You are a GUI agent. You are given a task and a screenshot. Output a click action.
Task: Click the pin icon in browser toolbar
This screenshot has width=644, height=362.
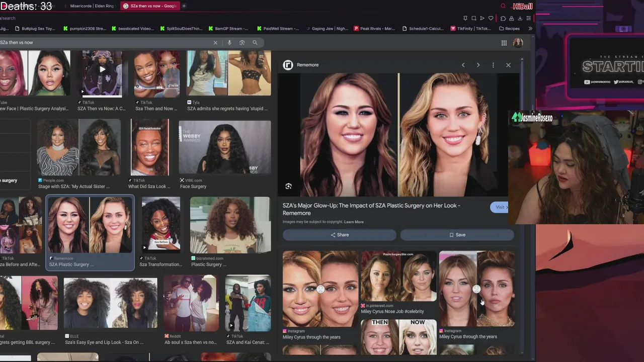(x=465, y=18)
